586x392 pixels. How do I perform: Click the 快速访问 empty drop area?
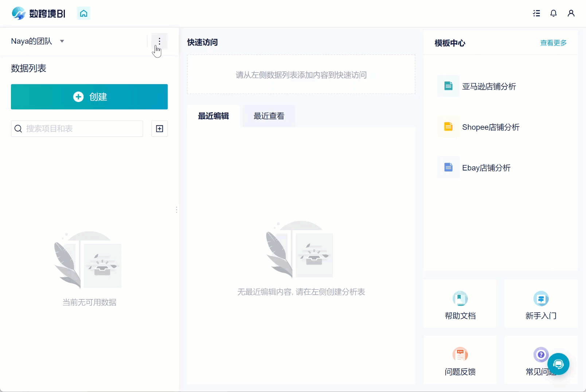pyautogui.click(x=301, y=75)
